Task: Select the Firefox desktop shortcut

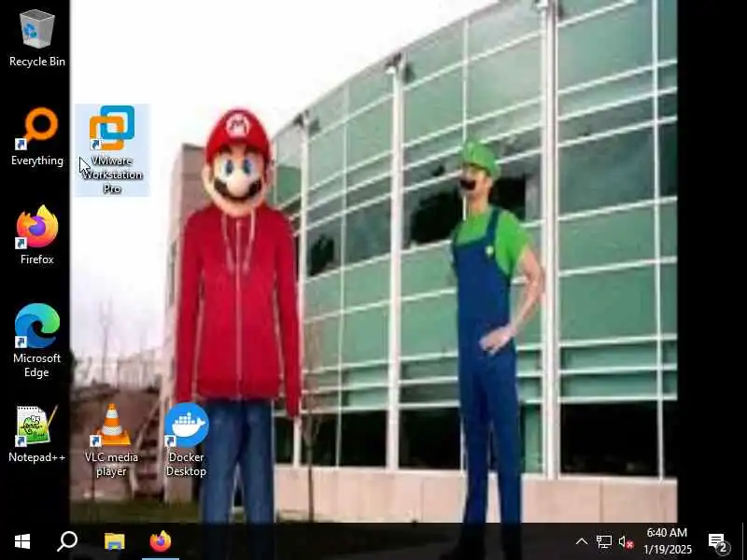Action: [x=37, y=236]
